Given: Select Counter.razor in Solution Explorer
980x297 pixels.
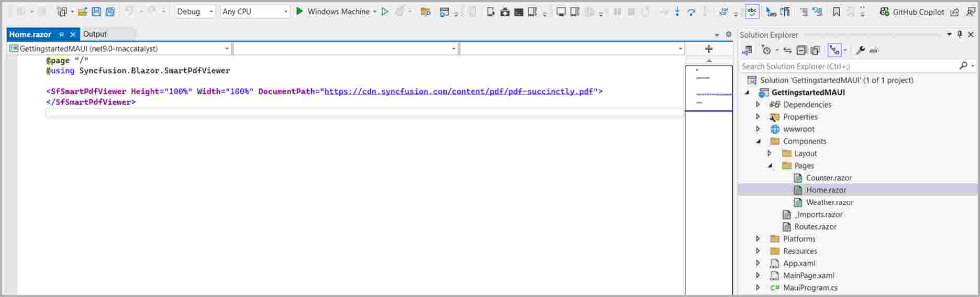Looking at the screenshot, I should pyautogui.click(x=829, y=178).
